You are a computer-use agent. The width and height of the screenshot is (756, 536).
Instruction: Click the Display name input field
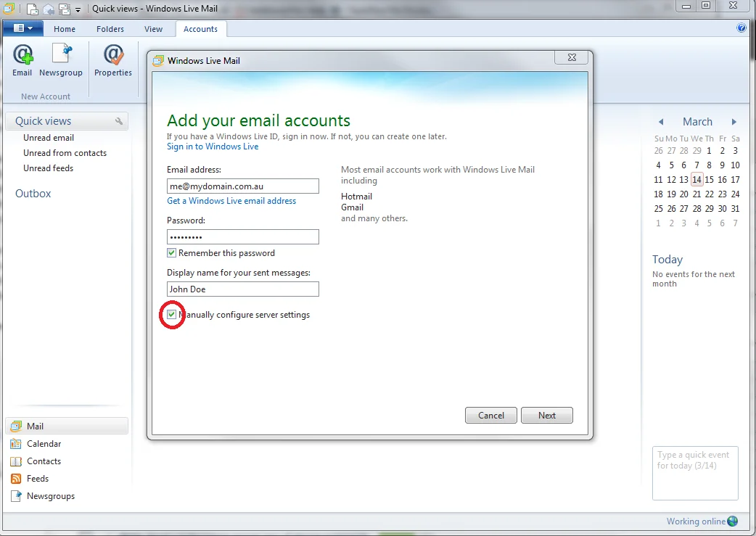(x=243, y=289)
